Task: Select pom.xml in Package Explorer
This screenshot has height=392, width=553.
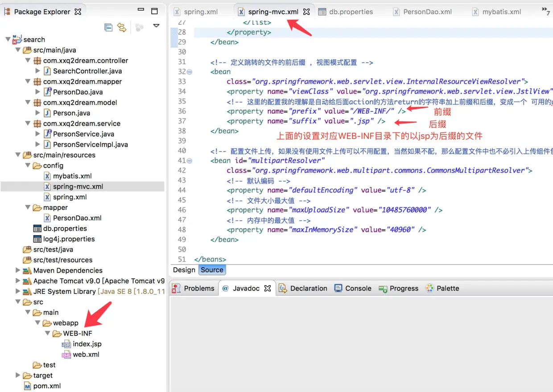Action: click(x=47, y=386)
